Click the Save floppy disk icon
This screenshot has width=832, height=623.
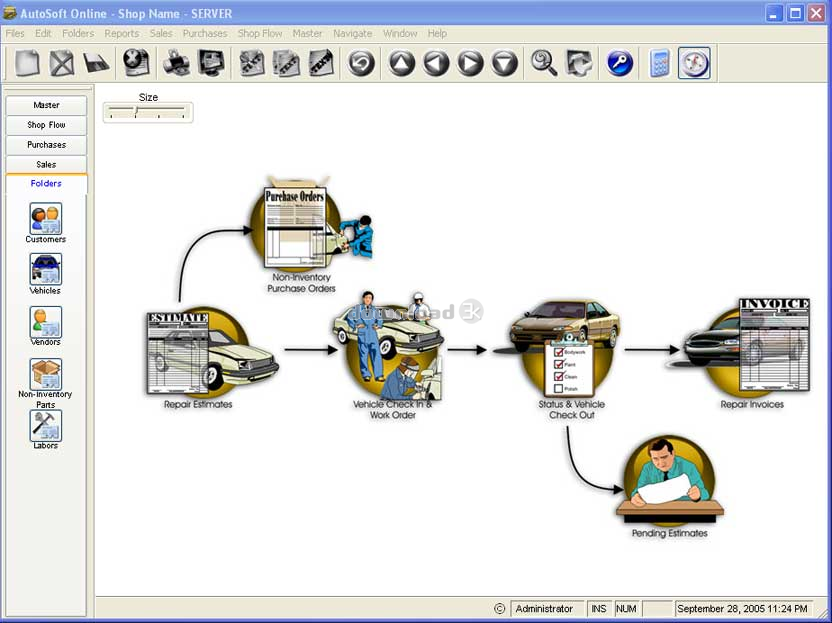(96, 63)
